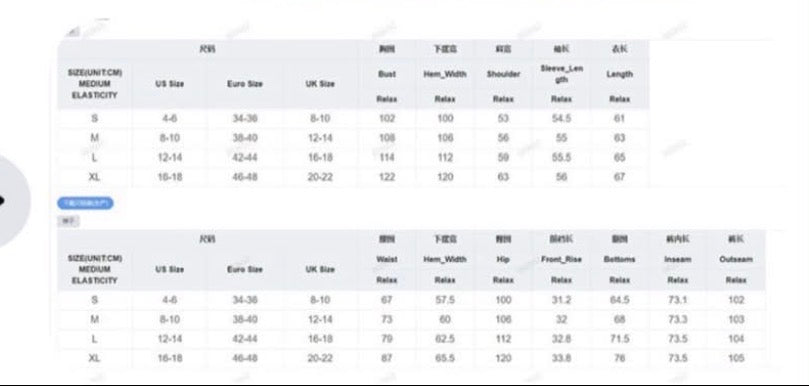Select the Inseam column header
The image size is (809, 386).
click(677, 260)
